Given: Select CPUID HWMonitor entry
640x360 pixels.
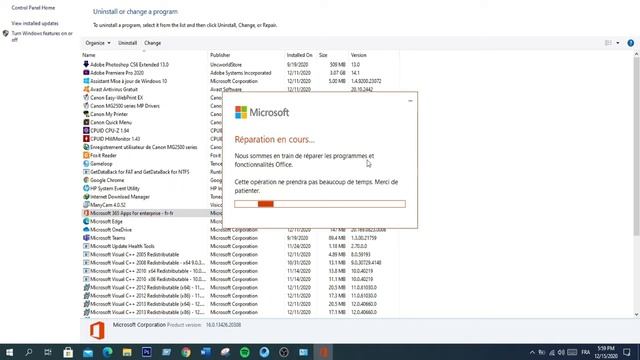Looking at the screenshot, I should click(115, 139).
